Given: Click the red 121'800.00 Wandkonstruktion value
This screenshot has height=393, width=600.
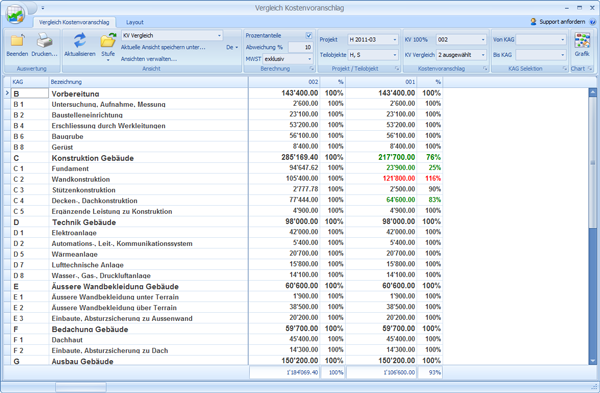Looking at the screenshot, I should (x=399, y=179).
